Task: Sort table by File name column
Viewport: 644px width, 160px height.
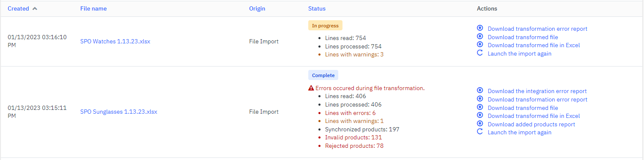Action: tap(93, 8)
